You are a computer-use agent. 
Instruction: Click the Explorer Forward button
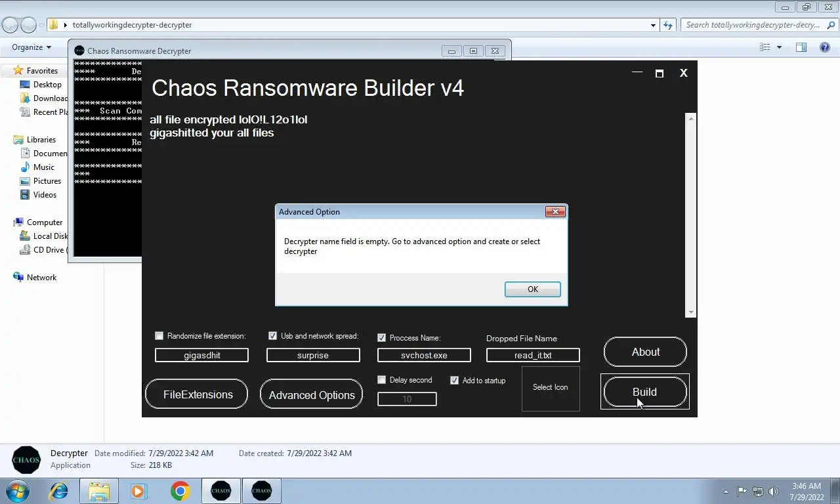coord(28,25)
